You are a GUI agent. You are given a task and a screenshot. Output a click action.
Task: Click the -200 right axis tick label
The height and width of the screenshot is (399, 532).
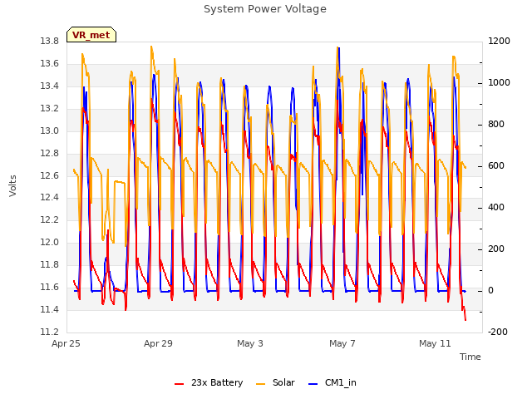[x=498, y=332]
